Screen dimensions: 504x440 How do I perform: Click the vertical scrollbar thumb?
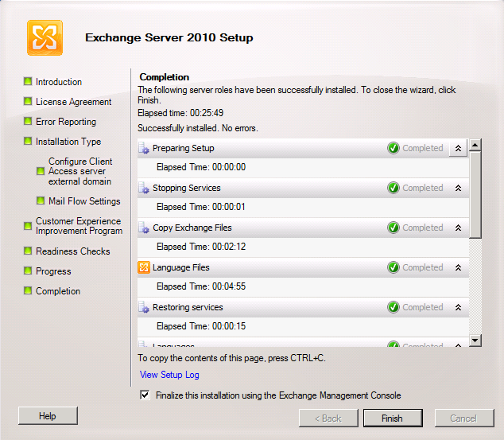[x=475, y=195]
